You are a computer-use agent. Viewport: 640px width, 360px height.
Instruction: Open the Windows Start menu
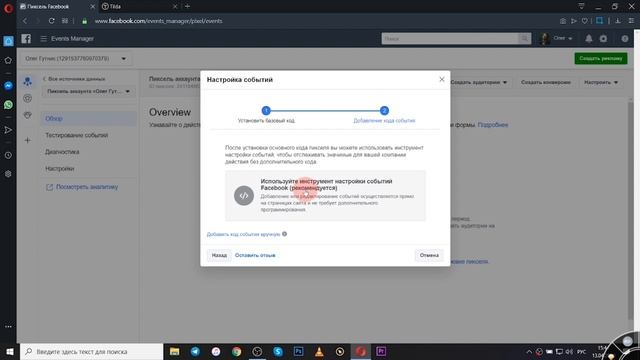click(x=10, y=351)
